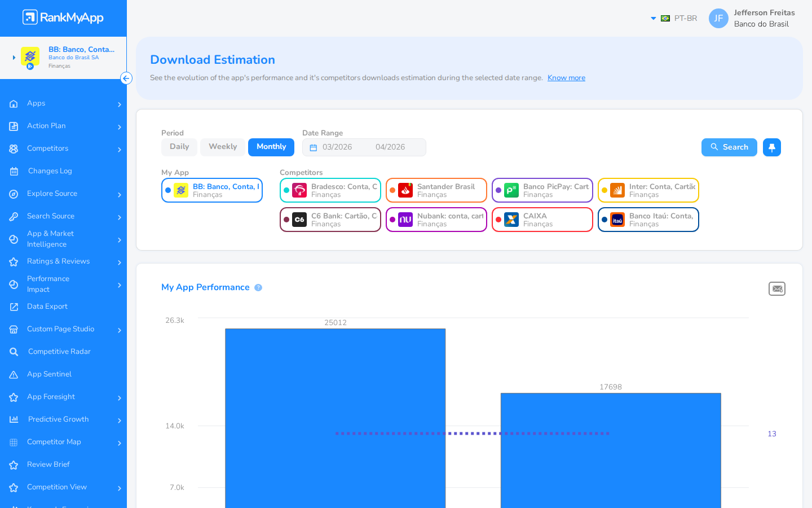The width and height of the screenshot is (812, 508).
Task: Click the Apps home icon in sidebar
Action: pyautogui.click(x=14, y=104)
